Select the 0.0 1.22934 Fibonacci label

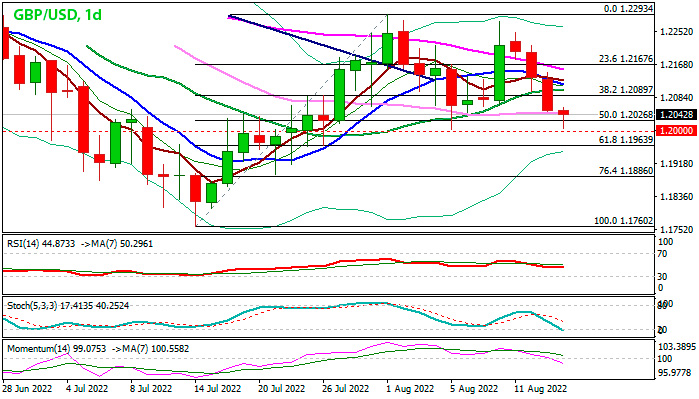pyautogui.click(x=629, y=9)
